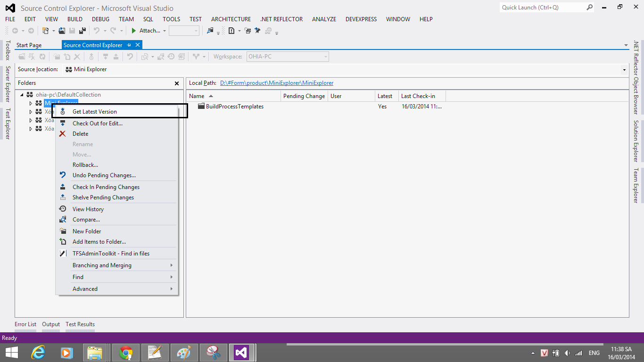This screenshot has width=644, height=362.
Task: Expand the Find submenu
Action: coord(117,277)
